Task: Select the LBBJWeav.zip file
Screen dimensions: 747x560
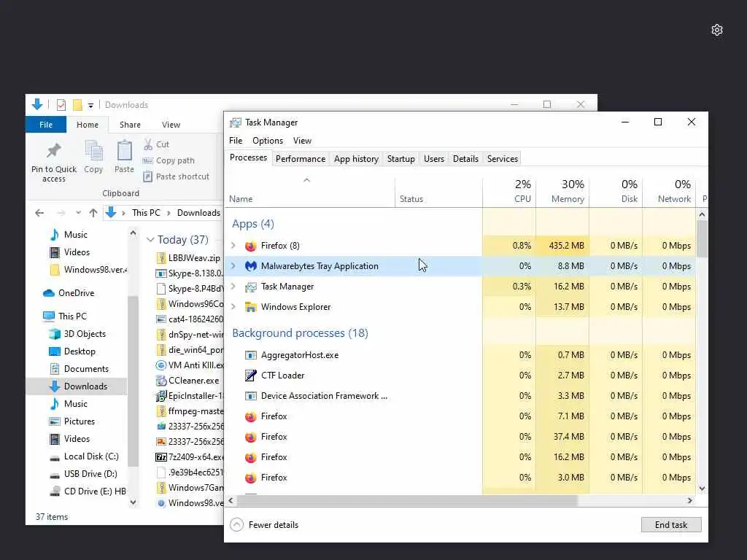Action: coord(189,259)
